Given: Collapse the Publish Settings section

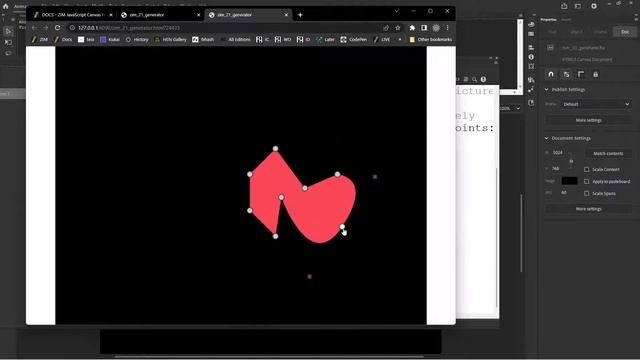Looking at the screenshot, I should tap(547, 89).
